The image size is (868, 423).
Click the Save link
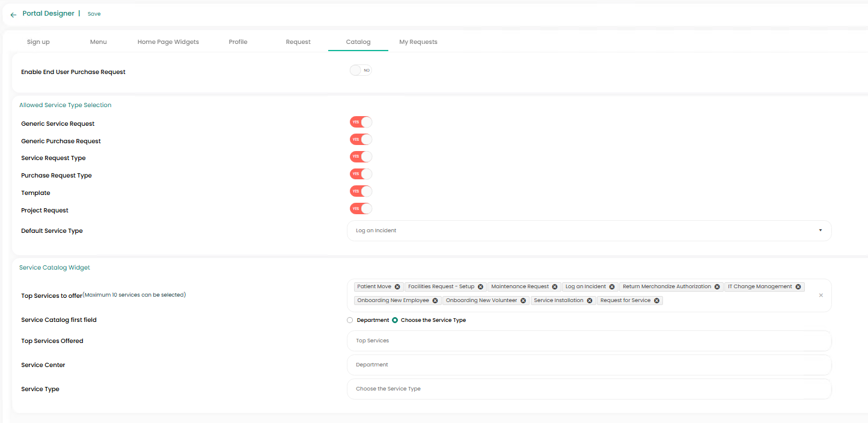(x=94, y=14)
